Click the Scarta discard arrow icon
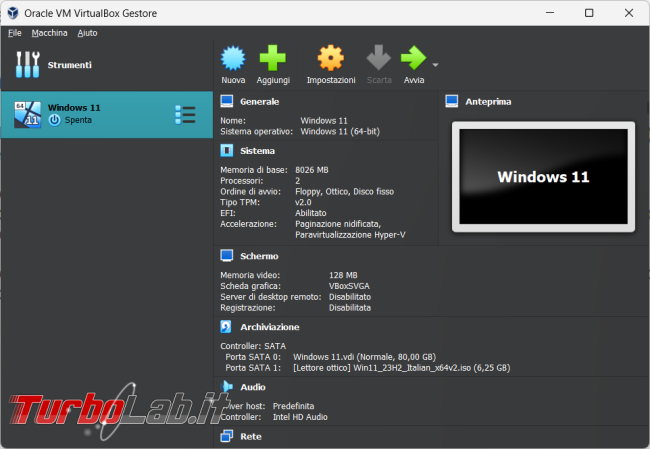 point(378,57)
